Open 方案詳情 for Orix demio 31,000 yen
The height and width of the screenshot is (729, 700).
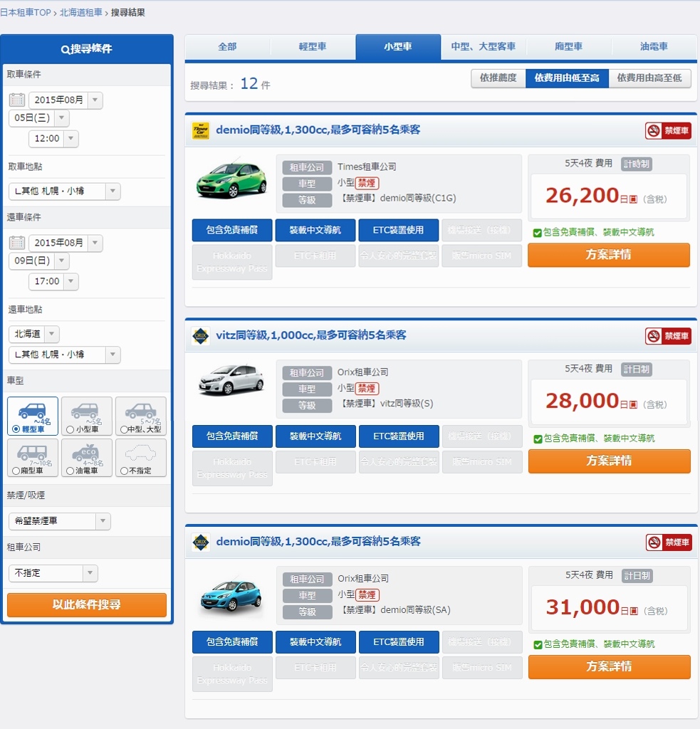point(610,666)
